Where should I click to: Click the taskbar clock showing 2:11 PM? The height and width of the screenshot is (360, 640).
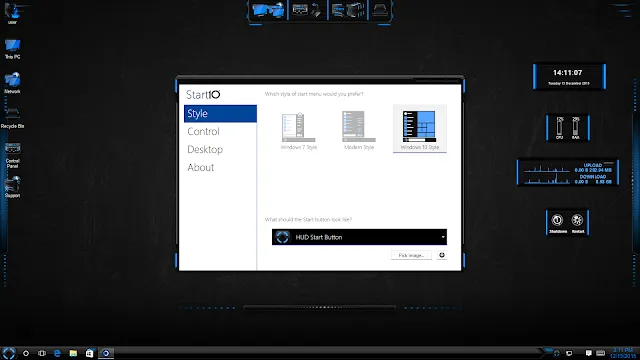click(x=623, y=353)
